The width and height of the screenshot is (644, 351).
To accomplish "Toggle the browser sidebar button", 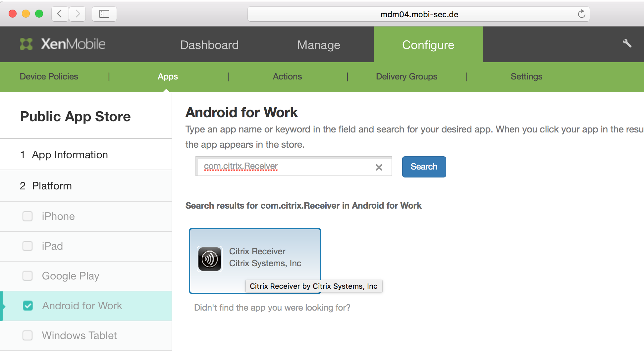I will pyautogui.click(x=104, y=14).
